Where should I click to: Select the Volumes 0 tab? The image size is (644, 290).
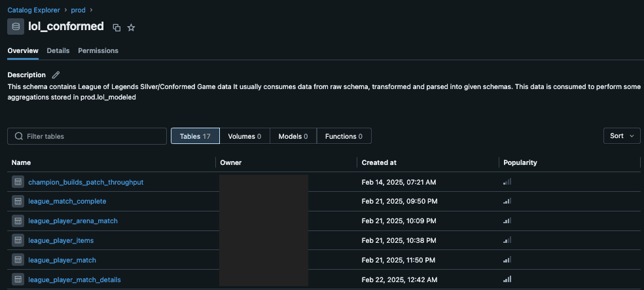pos(244,136)
